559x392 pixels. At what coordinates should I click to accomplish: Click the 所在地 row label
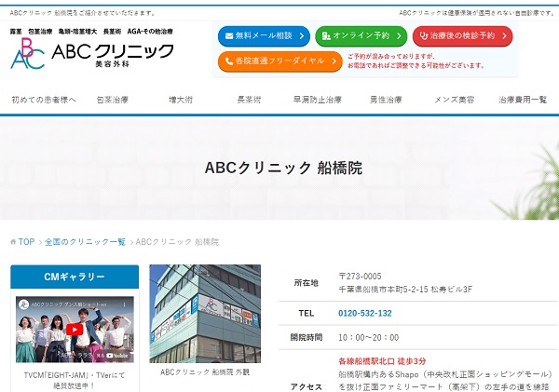click(307, 283)
